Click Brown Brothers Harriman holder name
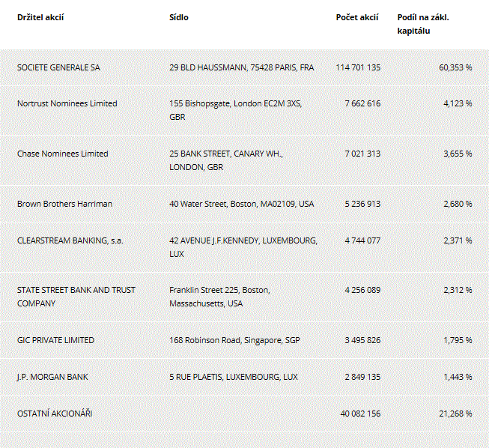The image size is (489, 448). click(64, 204)
